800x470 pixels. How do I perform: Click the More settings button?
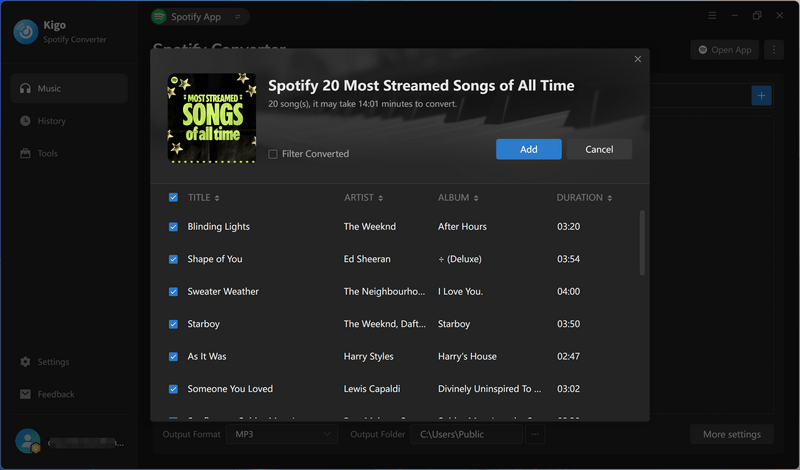point(732,434)
